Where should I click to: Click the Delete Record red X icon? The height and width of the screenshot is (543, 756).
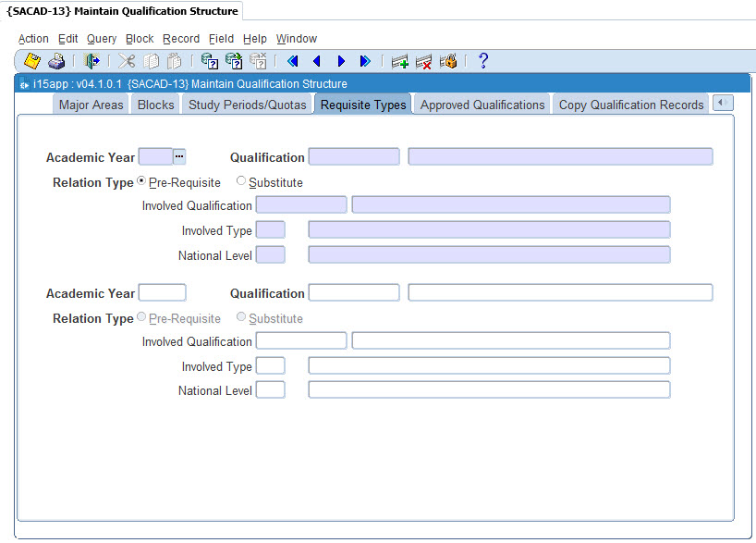coord(423,61)
